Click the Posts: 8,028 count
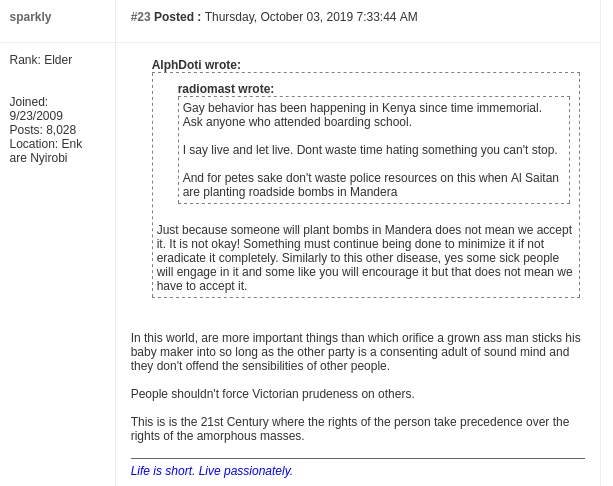 click(x=43, y=130)
